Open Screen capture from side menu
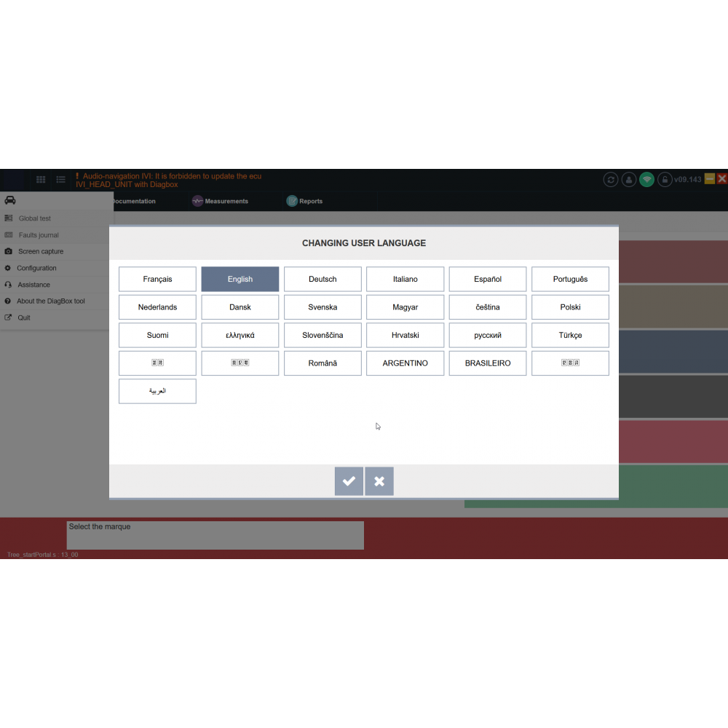Screen dimensions: 728x728 pos(41,251)
